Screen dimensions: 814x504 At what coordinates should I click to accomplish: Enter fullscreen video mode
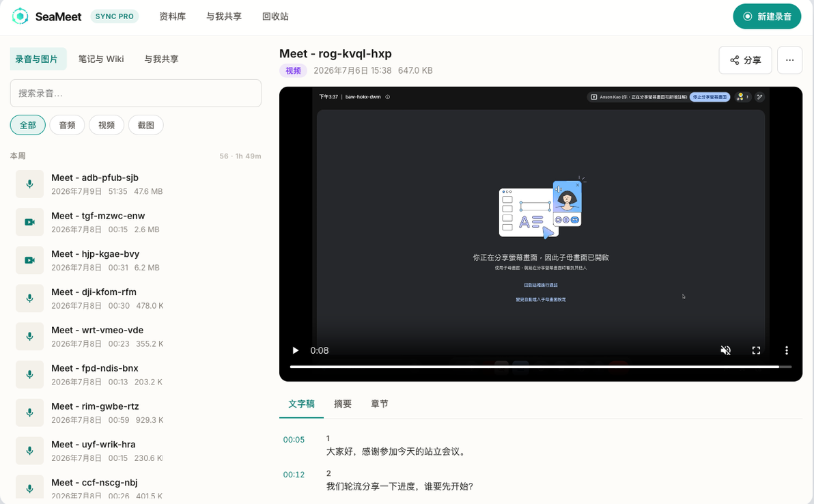[756, 350]
